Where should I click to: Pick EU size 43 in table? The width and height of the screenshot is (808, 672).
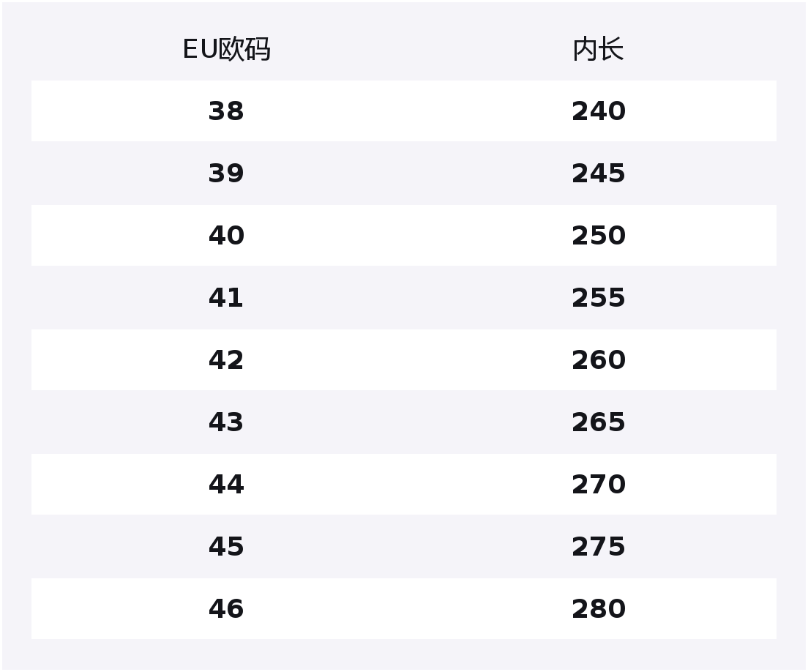[226, 422]
